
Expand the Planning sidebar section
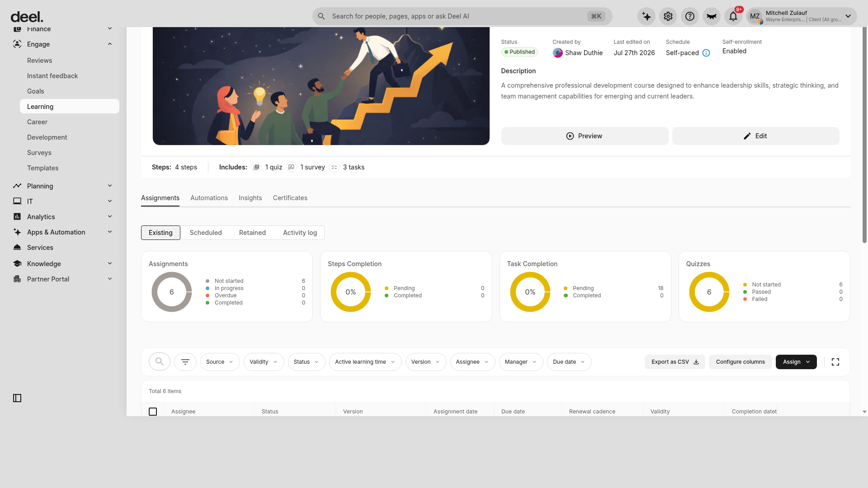(x=110, y=186)
